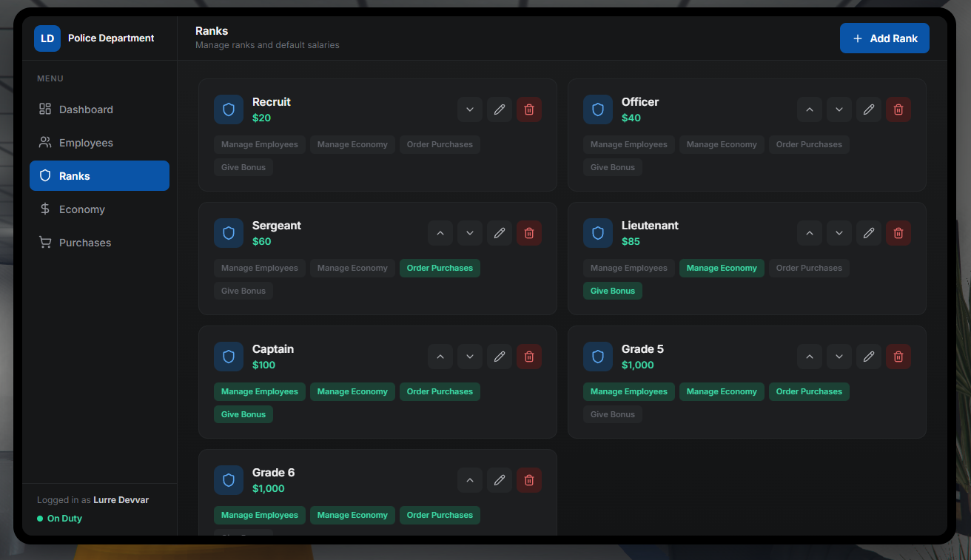Go to the Employees section
Image resolution: width=971 pixels, height=560 pixels.
[x=99, y=143]
